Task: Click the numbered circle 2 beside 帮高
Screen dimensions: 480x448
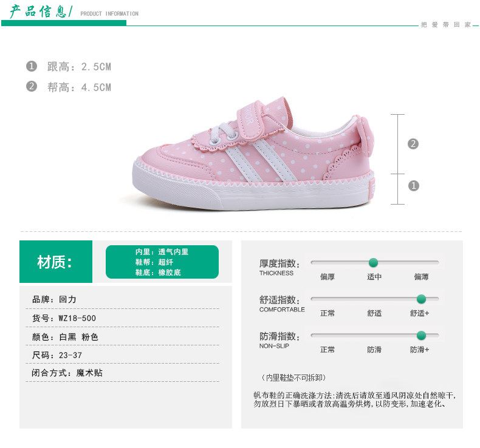Action: [32, 86]
